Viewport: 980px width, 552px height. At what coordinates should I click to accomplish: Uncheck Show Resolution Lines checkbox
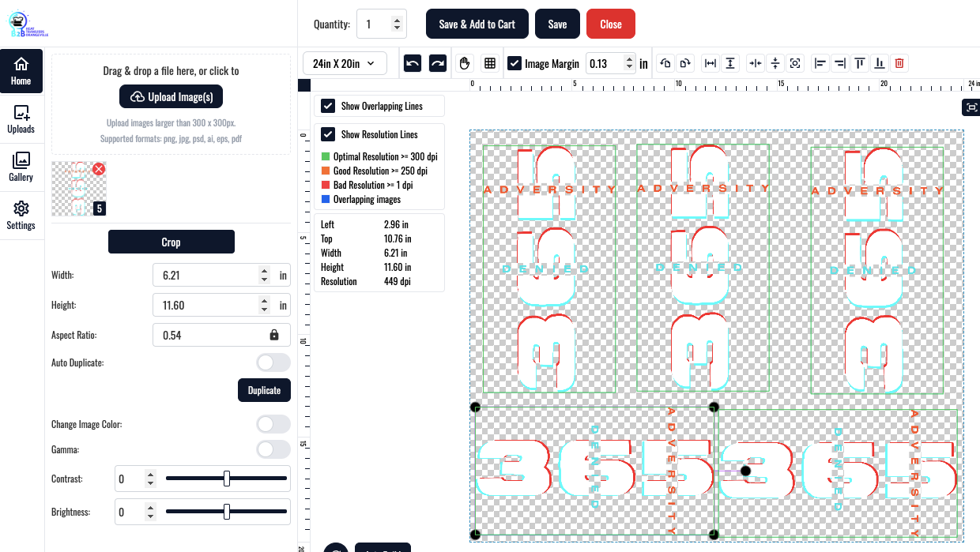(328, 134)
